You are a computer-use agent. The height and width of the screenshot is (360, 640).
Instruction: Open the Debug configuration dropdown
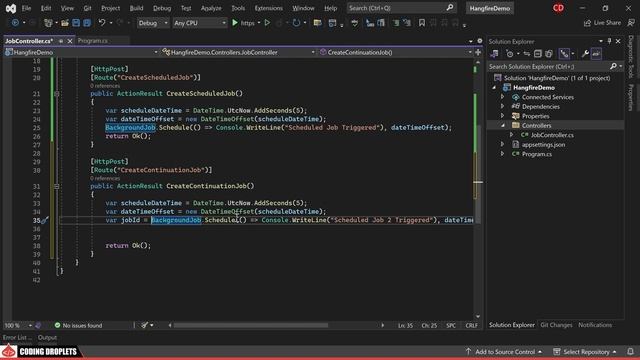(x=153, y=23)
